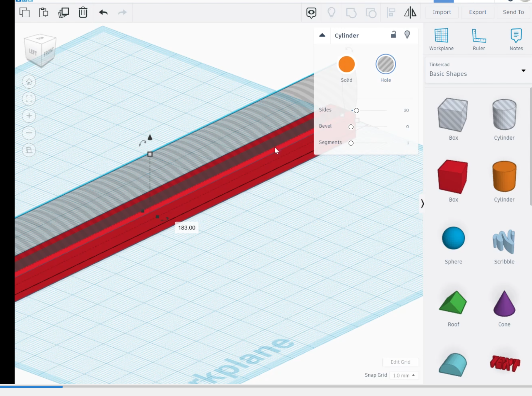Viewport: 532px width, 396px height.
Task: Undo the last action
Action: pos(103,12)
